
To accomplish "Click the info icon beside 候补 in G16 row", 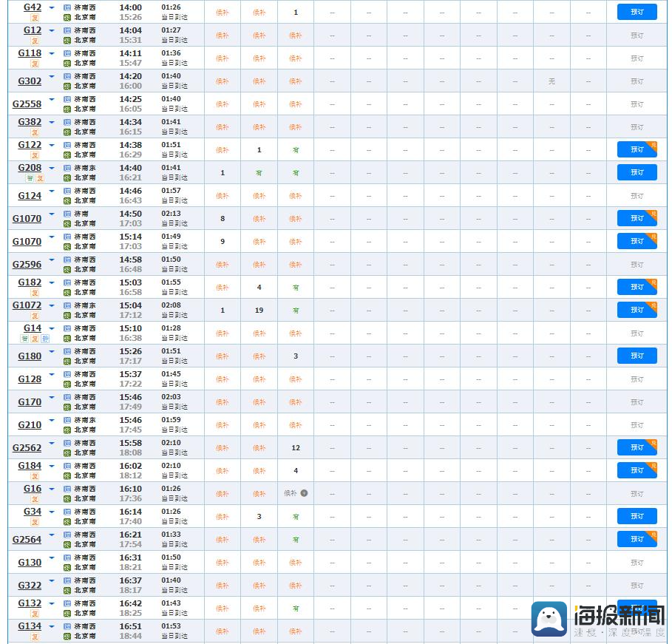I will [304, 493].
